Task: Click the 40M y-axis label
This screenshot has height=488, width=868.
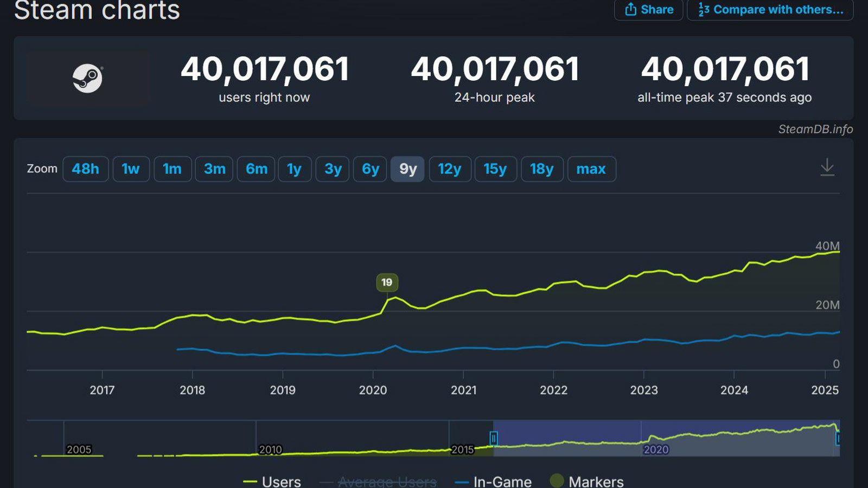Action: pyautogui.click(x=828, y=246)
